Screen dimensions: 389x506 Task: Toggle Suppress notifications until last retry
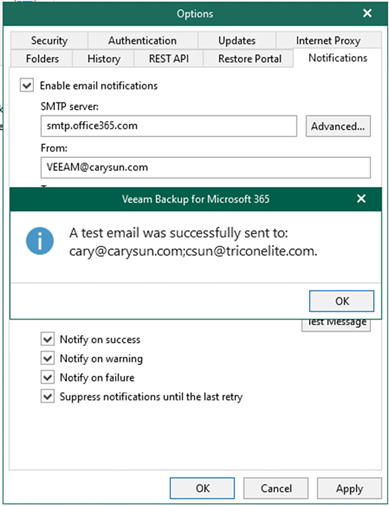pyautogui.click(x=47, y=396)
